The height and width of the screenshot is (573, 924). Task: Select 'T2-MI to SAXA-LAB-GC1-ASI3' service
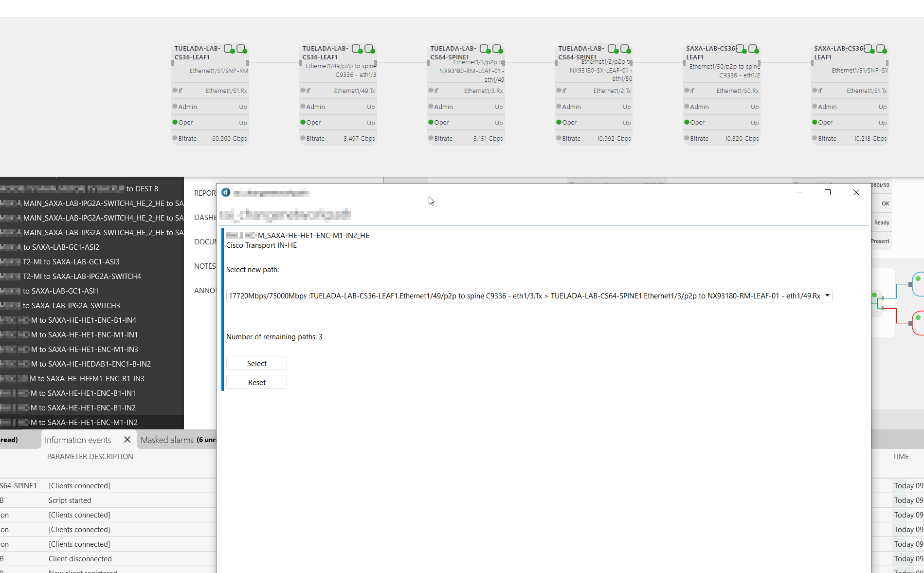[92, 261]
